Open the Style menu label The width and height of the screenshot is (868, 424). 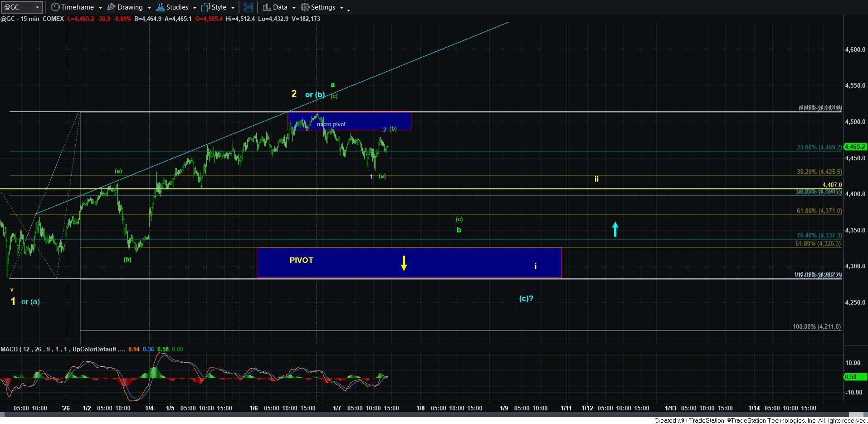pos(219,7)
